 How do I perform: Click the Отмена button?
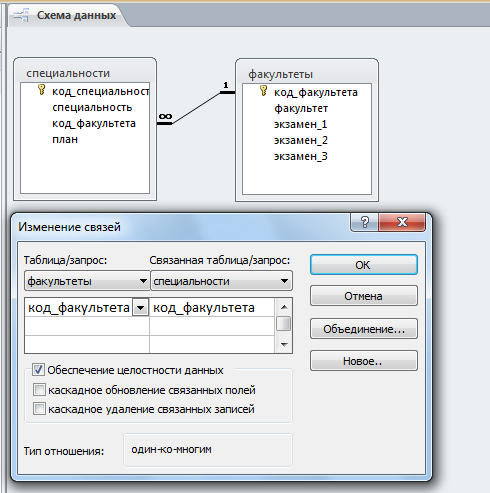[364, 296]
